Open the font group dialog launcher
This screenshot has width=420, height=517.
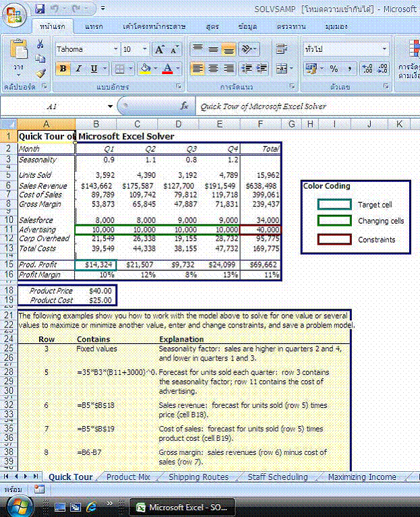(x=179, y=86)
